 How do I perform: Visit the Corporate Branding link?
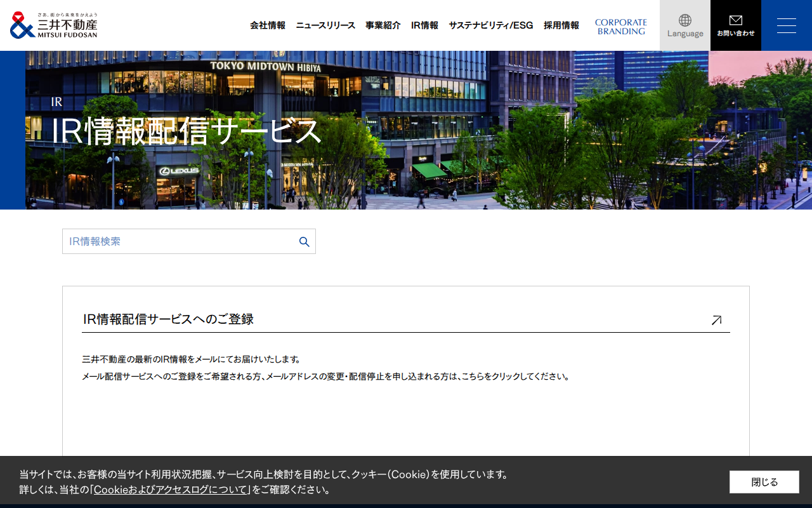(621, 27)
